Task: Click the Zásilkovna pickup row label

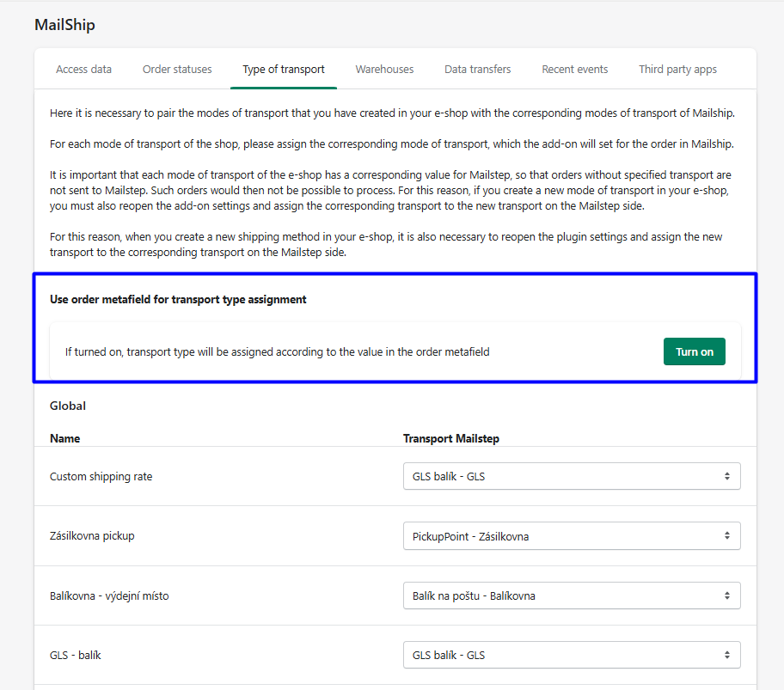Action: click(92, 536)
